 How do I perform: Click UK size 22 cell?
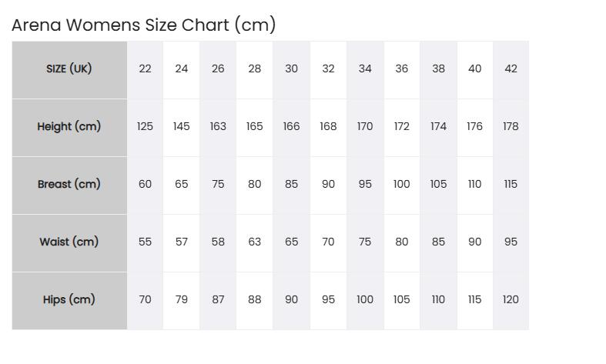click(x=145, y=70)
